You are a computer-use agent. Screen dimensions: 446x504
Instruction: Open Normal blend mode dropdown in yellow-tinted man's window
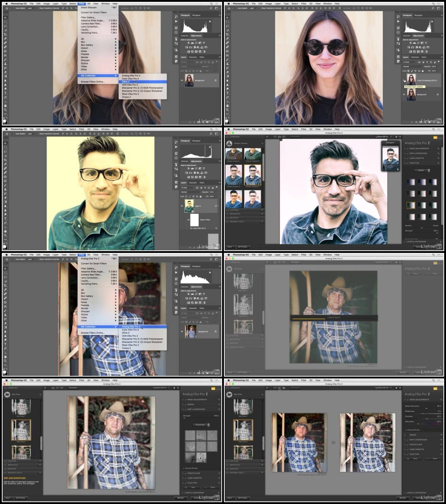(191, 192)
